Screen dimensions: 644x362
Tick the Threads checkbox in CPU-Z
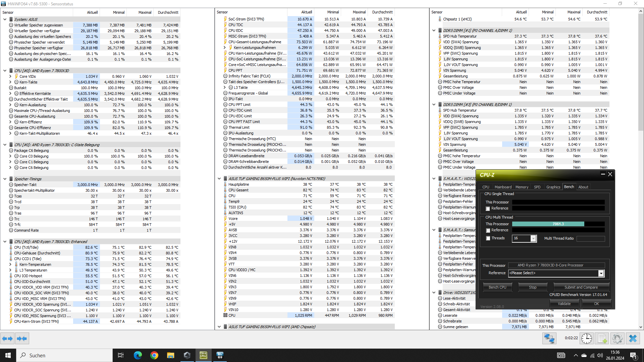[x=488, y=238]
